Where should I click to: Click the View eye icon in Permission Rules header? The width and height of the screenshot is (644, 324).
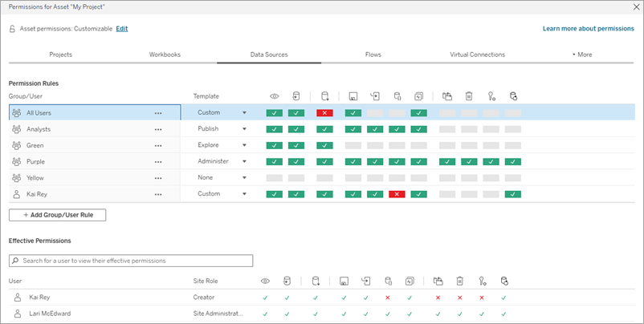(x=275, y=96)
